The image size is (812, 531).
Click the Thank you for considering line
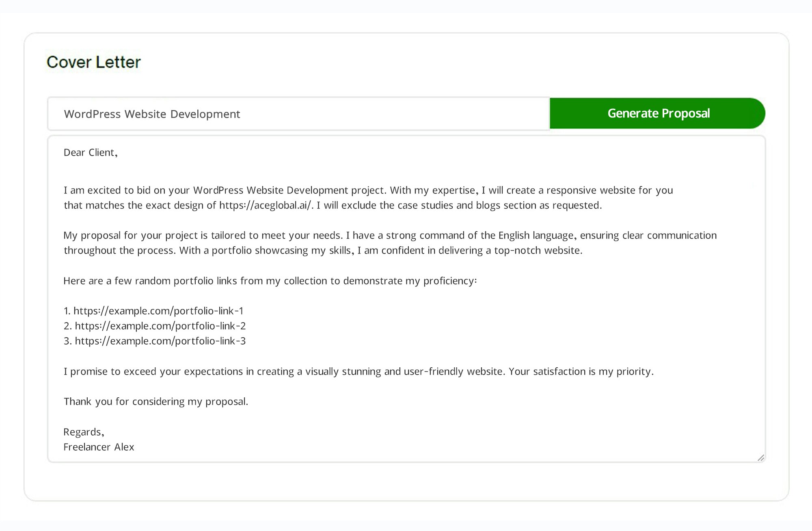[x=155, y=401]
